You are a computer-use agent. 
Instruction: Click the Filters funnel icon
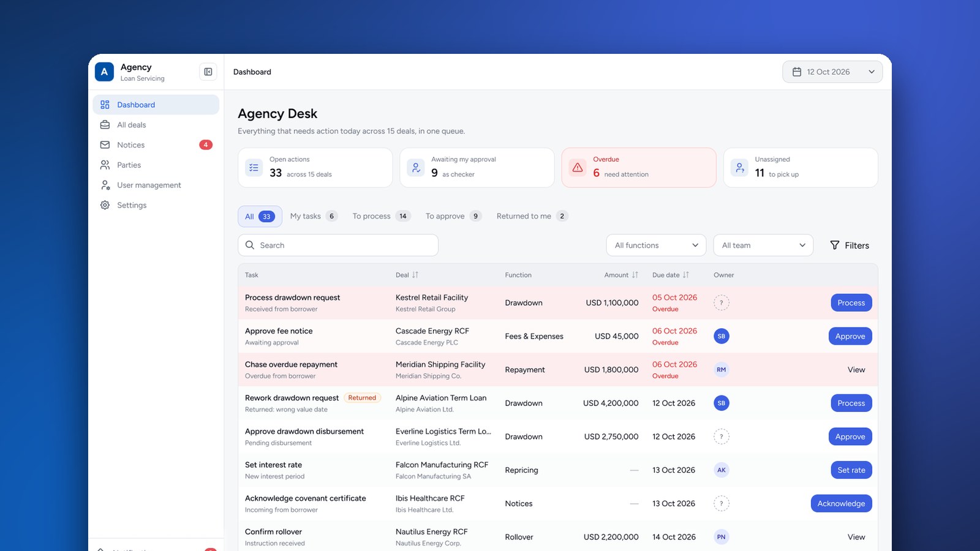[x=835, y=245]
